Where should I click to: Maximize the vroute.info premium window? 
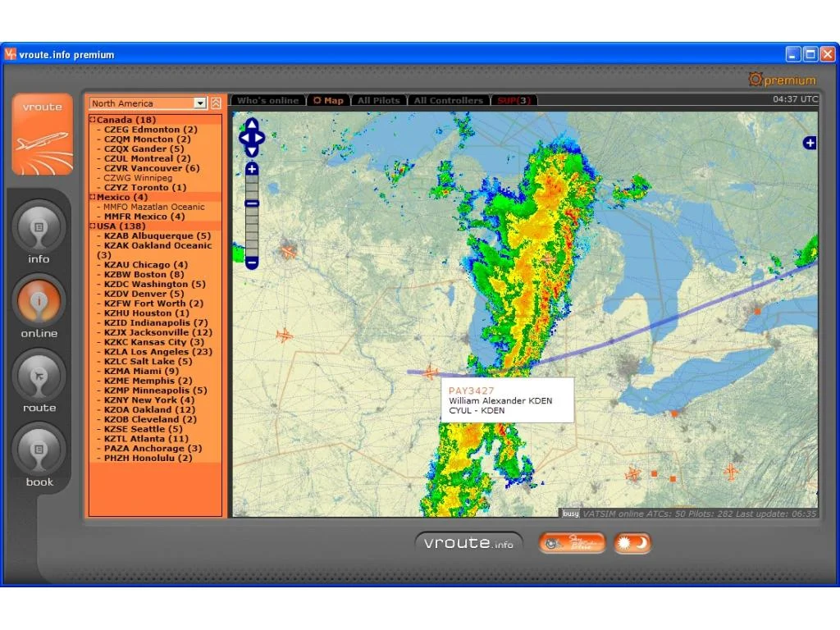810,54
